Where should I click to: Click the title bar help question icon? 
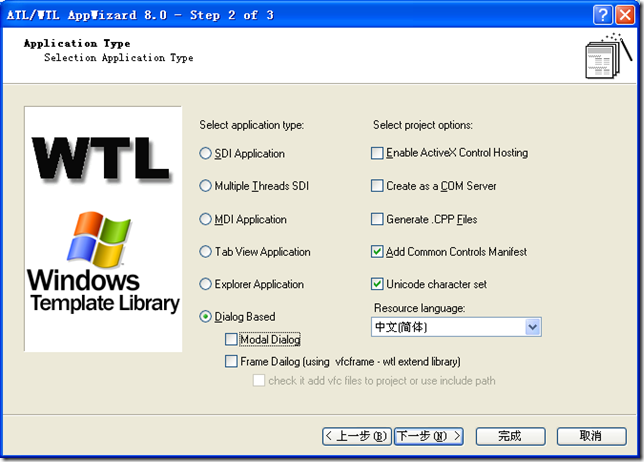(603, 15)
